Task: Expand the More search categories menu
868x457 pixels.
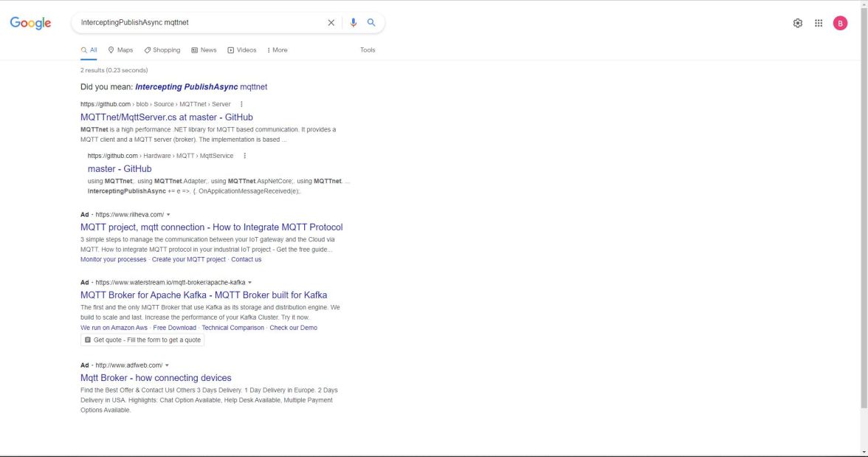Action: coord(277,49)
